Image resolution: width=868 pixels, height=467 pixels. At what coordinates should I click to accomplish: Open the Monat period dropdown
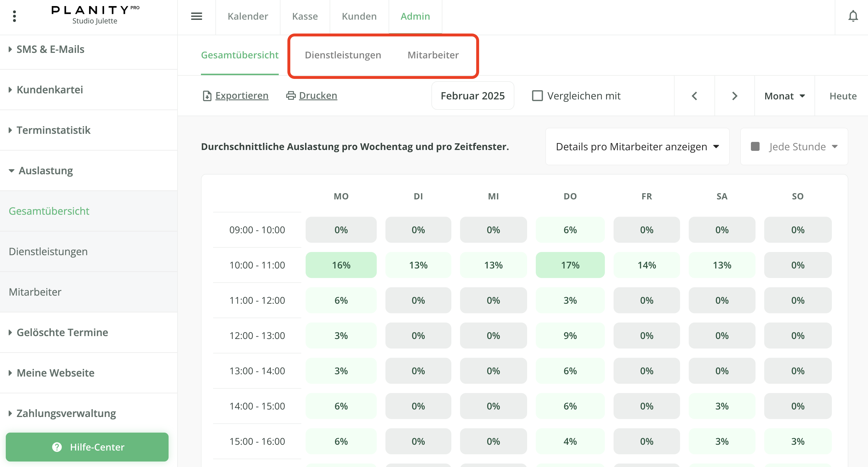click(x=784, y=96)
